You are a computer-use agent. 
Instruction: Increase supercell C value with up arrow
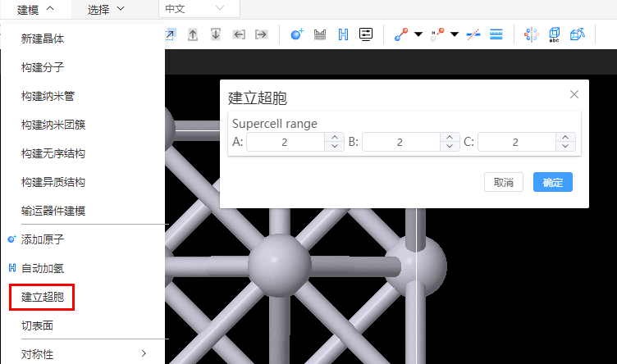point(565,138)
